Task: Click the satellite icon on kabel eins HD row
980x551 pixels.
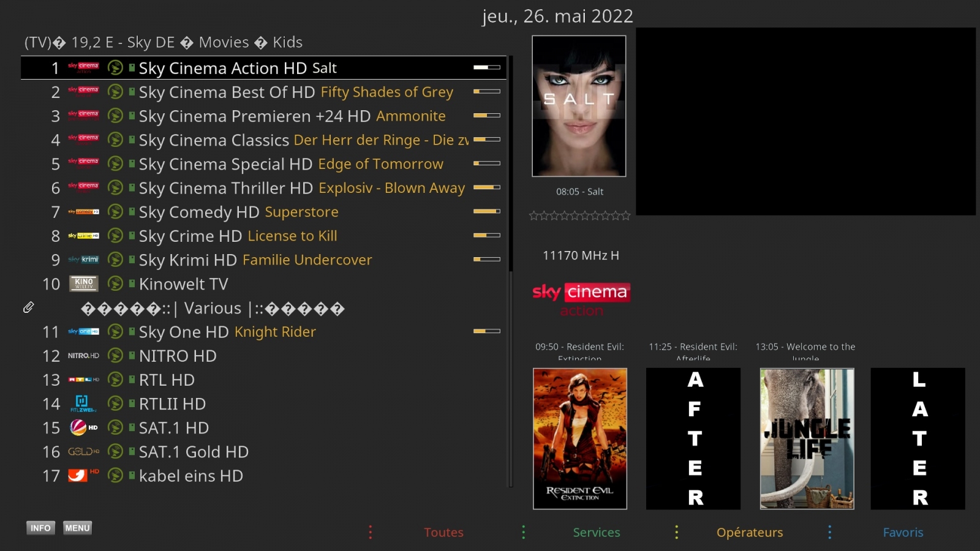Action: [x=115, y=475]
